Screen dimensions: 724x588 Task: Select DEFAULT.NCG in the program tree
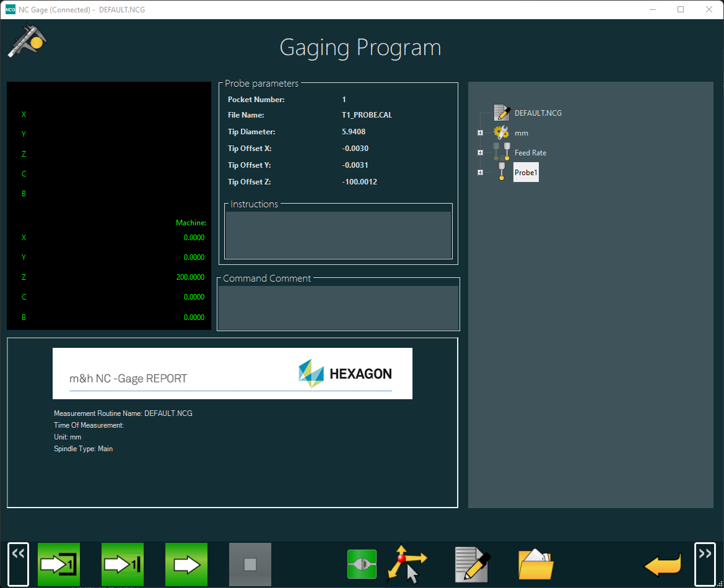tap(538, 113)
